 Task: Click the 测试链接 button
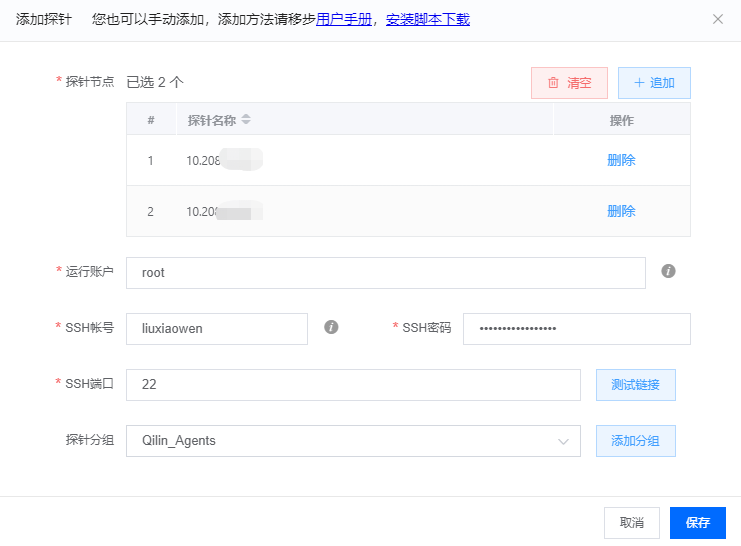[635, 385]
